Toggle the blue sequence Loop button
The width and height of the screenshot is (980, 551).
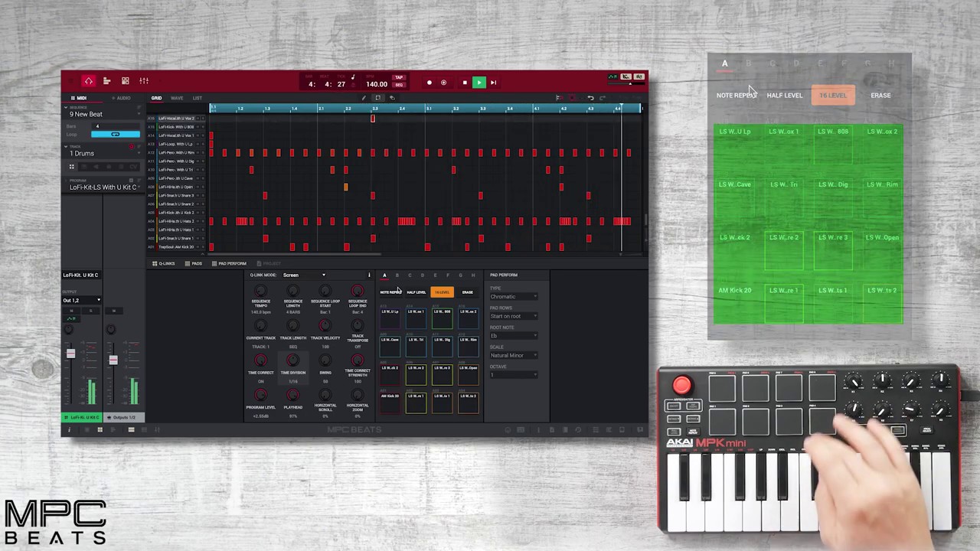(116, 135)
